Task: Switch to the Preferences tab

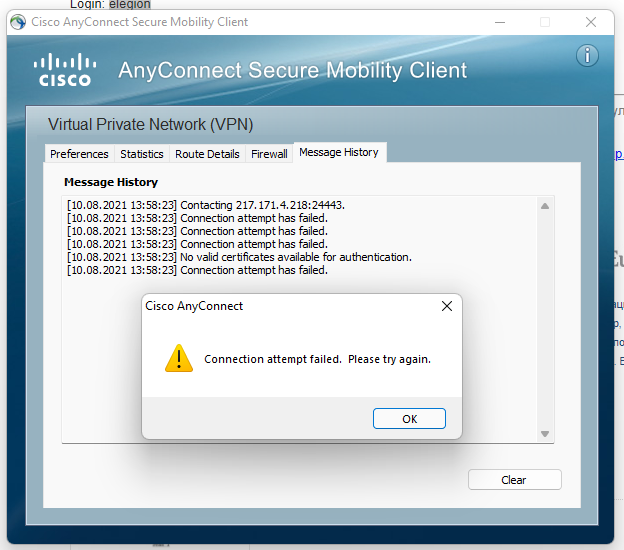Action: coord(79,154)
